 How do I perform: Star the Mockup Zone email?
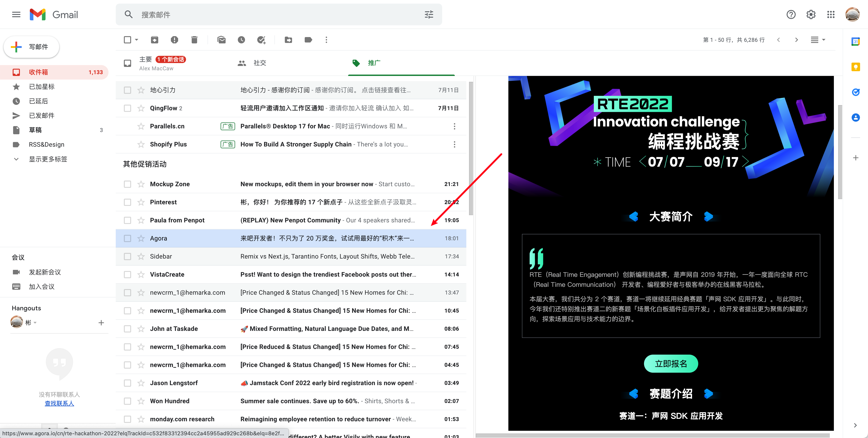[141, 184]
